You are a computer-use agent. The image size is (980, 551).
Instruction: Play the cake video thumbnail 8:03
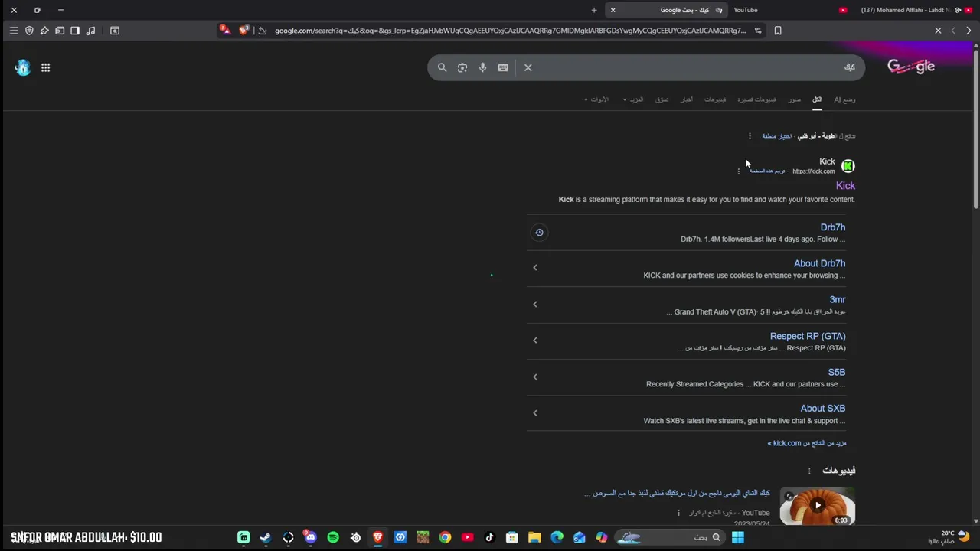818,506
